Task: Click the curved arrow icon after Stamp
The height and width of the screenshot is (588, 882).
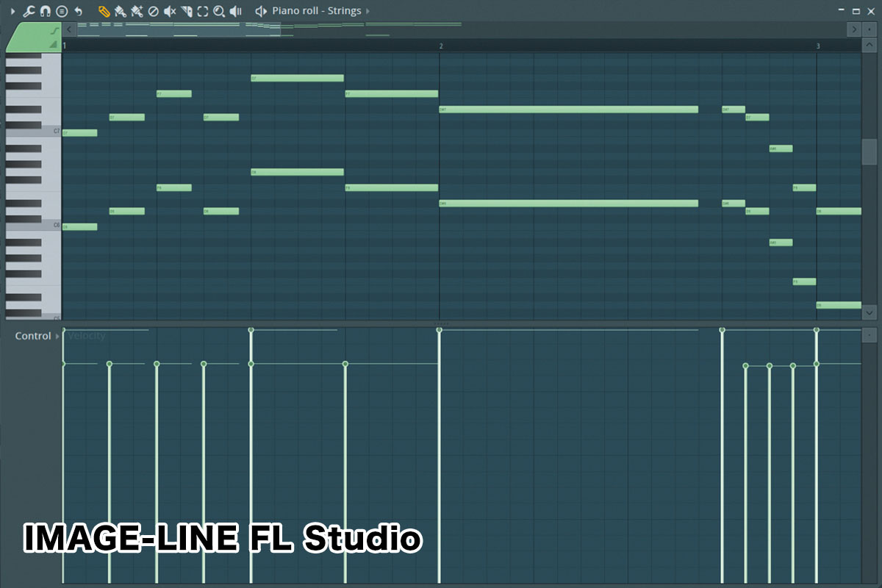Action: [x=79, y=11]
